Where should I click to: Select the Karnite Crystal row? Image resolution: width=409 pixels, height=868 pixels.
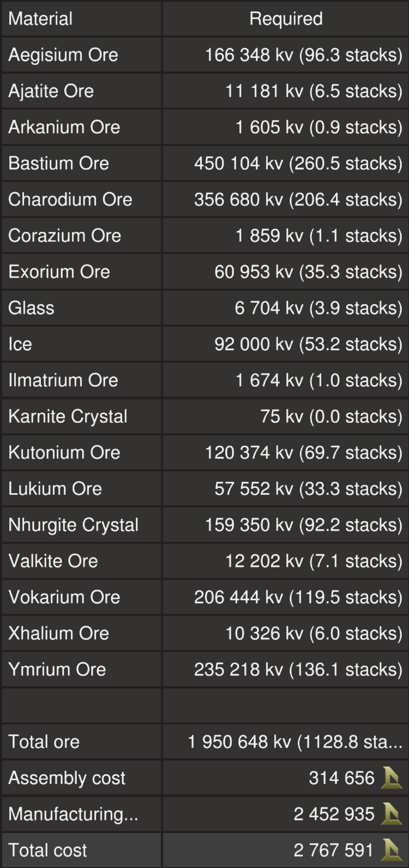(68, 417)
